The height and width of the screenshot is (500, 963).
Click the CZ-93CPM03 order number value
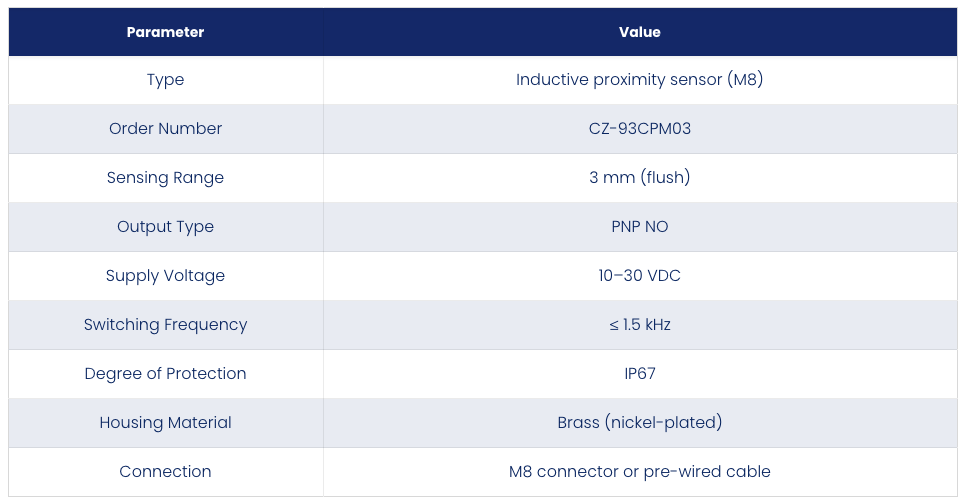tap(639, 128)
